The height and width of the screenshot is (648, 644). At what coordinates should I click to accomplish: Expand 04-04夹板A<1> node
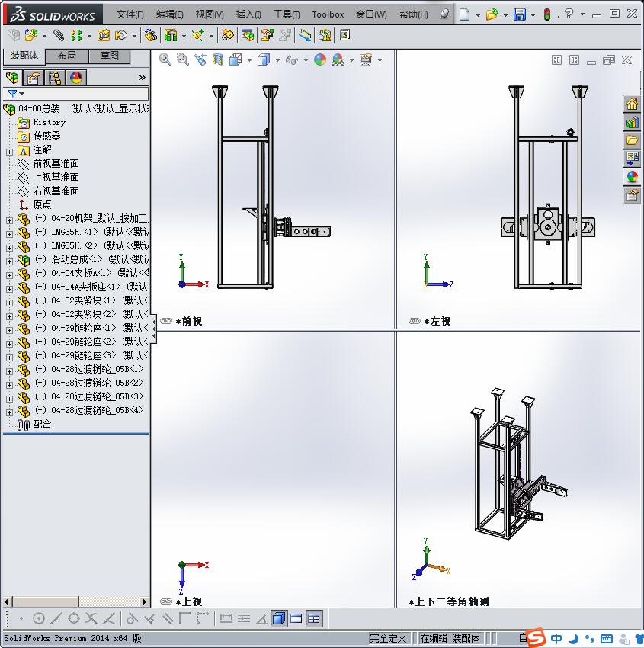tap(9, 274)
